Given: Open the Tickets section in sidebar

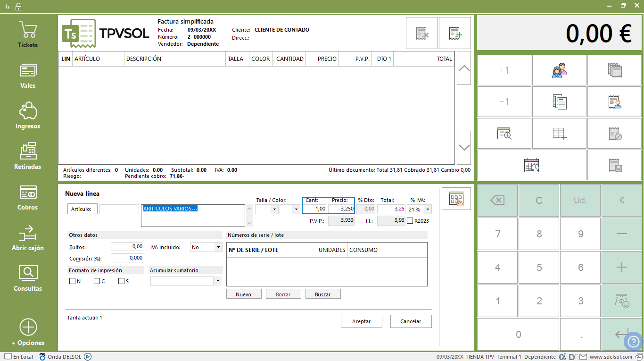Looking at the screenshot, I should point(28,34).
